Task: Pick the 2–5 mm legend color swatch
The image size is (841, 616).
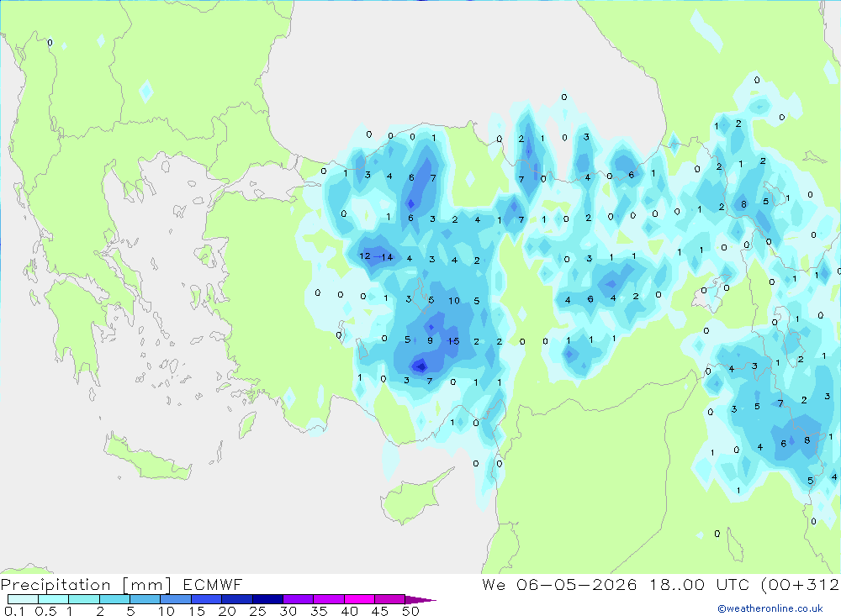Action: pyautogui.click(x=114, y=599)
